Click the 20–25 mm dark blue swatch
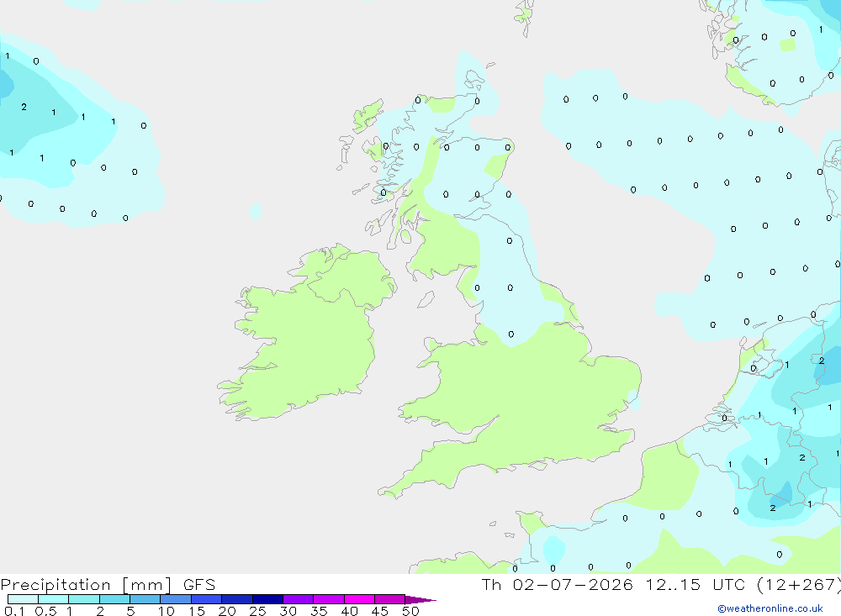The height and width of the screenshot is (616, 841). tap(236, 599)
